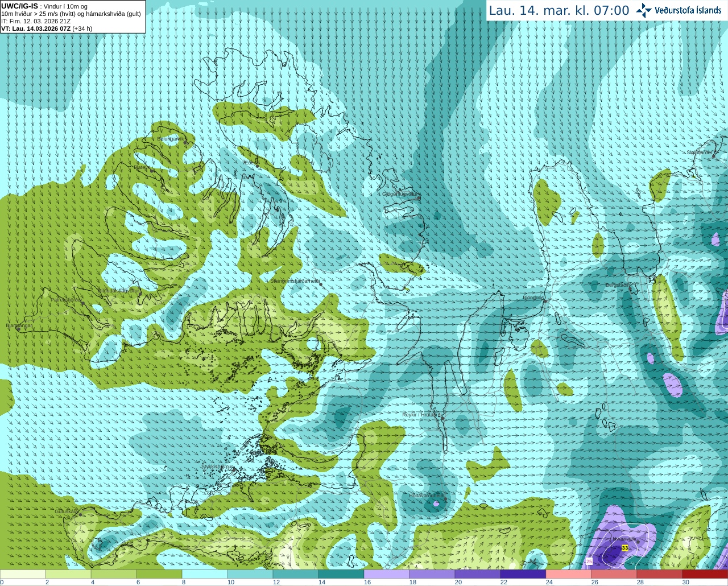This screenshot has height=586, width=728.
Task: Click the legend scale number 24
Action: 549,582
